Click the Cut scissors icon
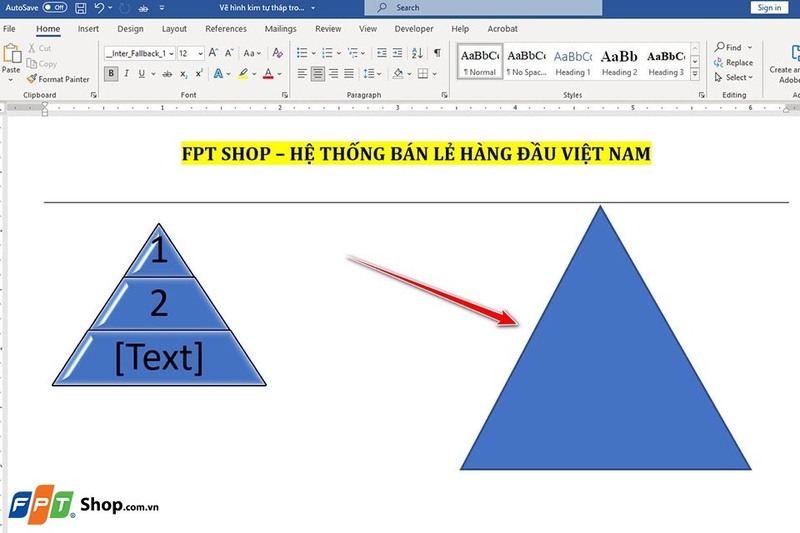This screenshot has height=533, width=800. point(32,48)
